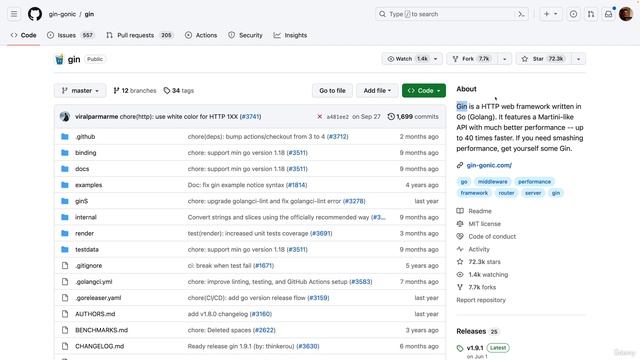Click the framework topic tag
640x360 pixels.
(x=474, y=193)
